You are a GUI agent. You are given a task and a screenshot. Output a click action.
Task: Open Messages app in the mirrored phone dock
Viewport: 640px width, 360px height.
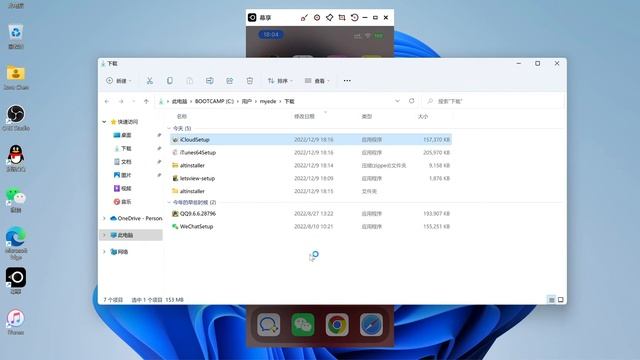(x=269, y=324)
